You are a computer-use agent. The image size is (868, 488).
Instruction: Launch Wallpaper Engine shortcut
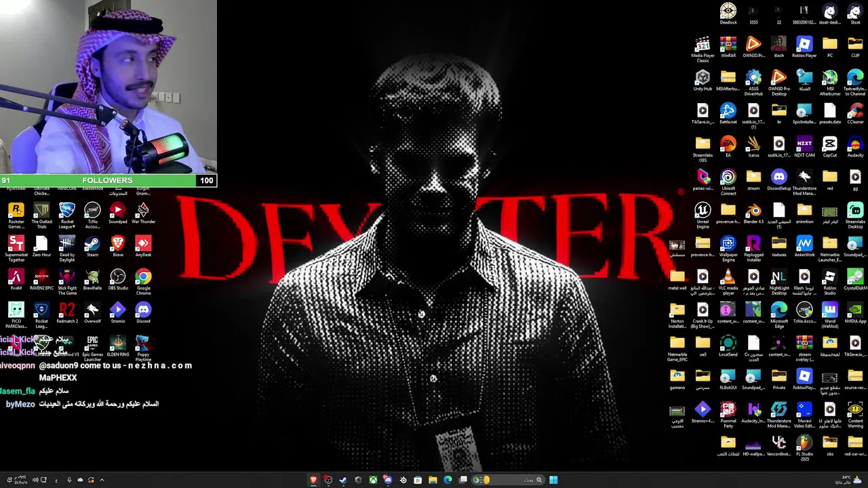[x=728, y=249]
